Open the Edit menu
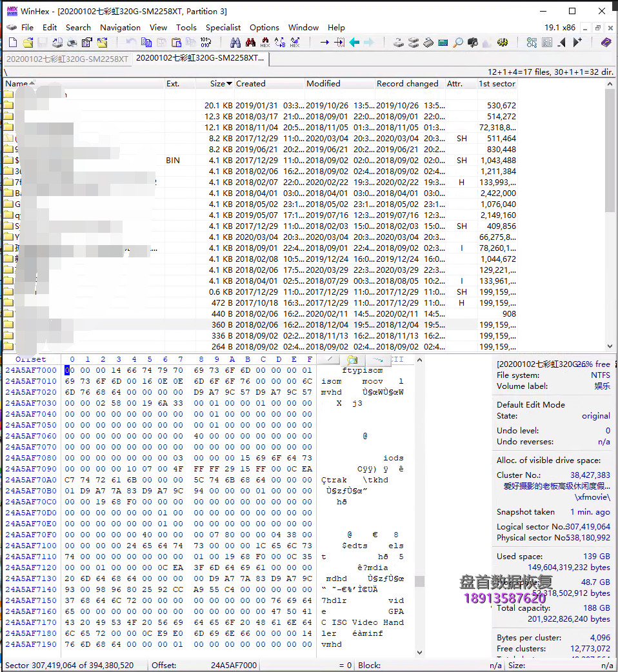 (x=50, y=28)
